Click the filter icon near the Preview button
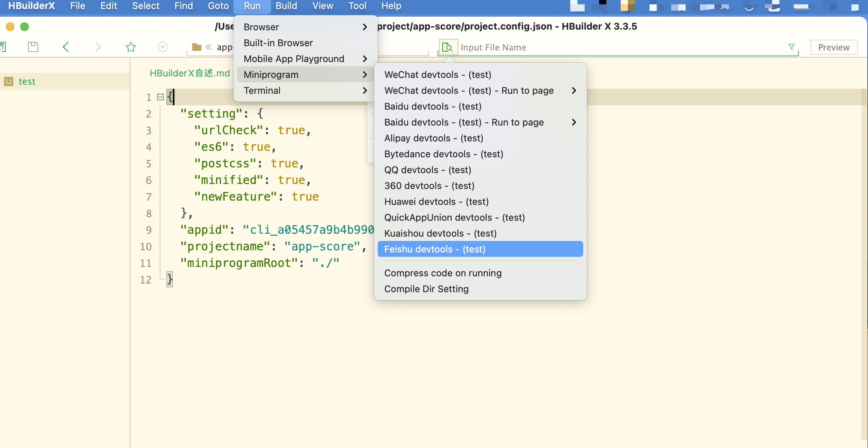The image size is (868, 448). [792, 47]
